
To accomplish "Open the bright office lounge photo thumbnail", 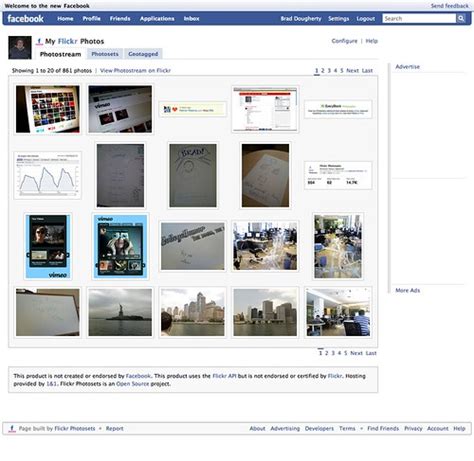I will [x=338, y=312].
